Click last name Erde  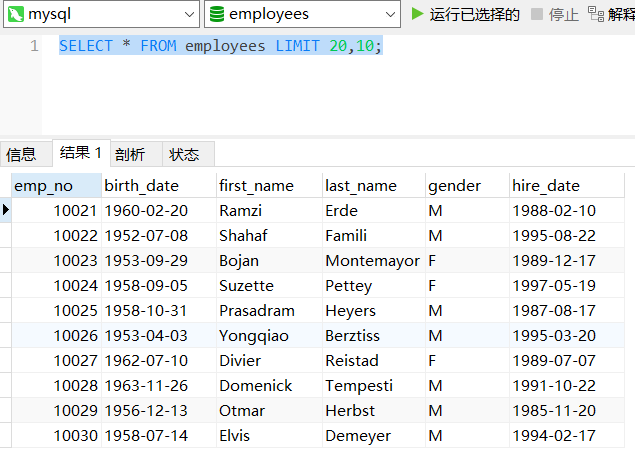pos(342,211)
